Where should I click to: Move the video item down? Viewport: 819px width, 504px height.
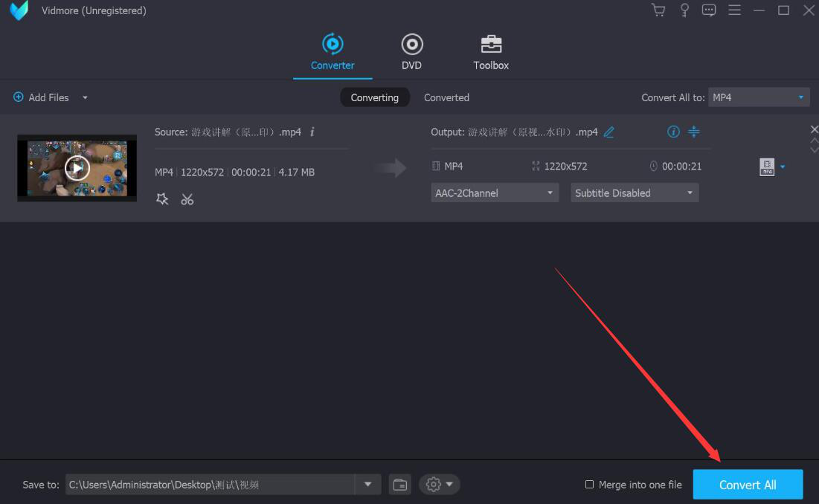coord(814,149)
